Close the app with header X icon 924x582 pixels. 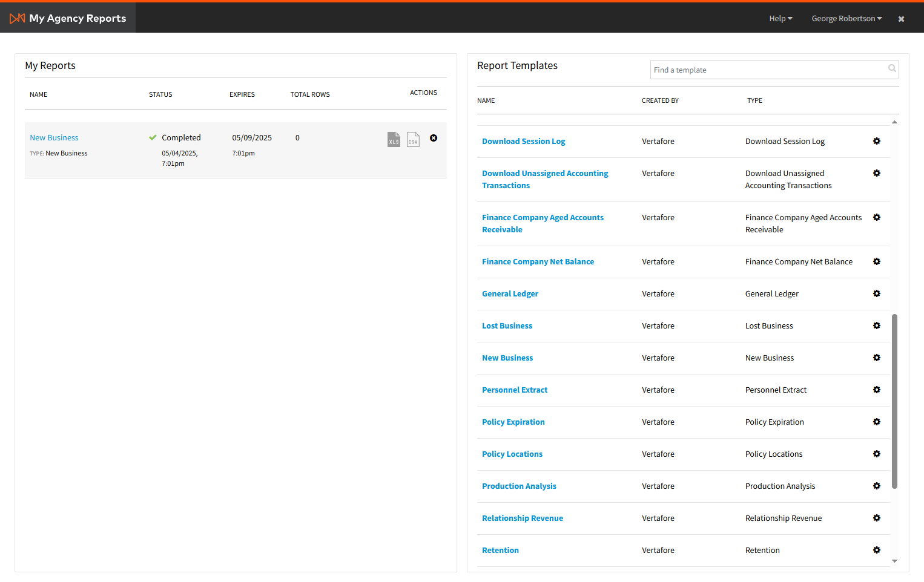pyautogui.click(x=901, y=19)
